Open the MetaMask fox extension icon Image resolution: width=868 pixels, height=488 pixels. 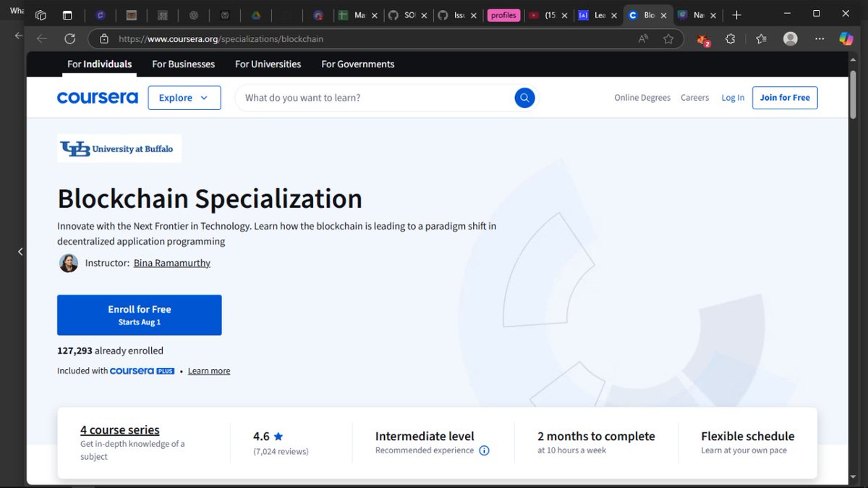click(703, 40)
